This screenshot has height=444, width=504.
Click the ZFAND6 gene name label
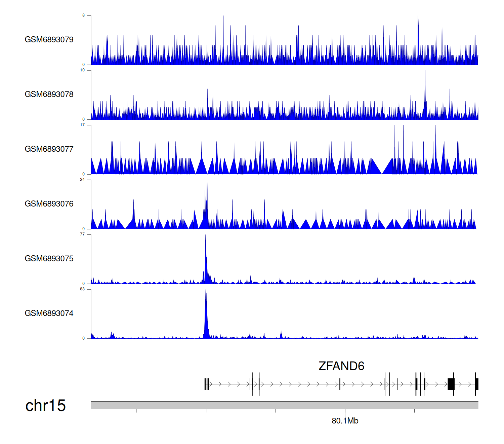(x=341, y=366)
